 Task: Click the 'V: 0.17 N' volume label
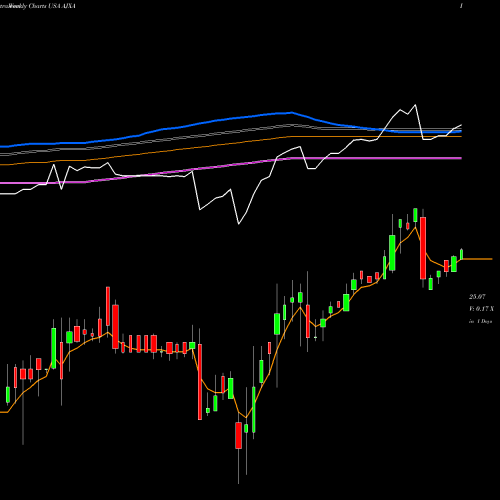[x=481, y=309]
